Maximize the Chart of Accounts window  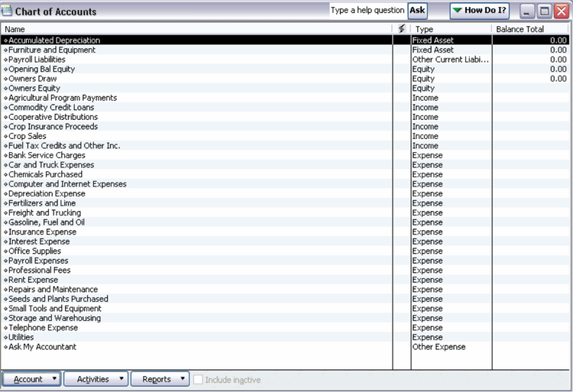click(x=544, y=11)
